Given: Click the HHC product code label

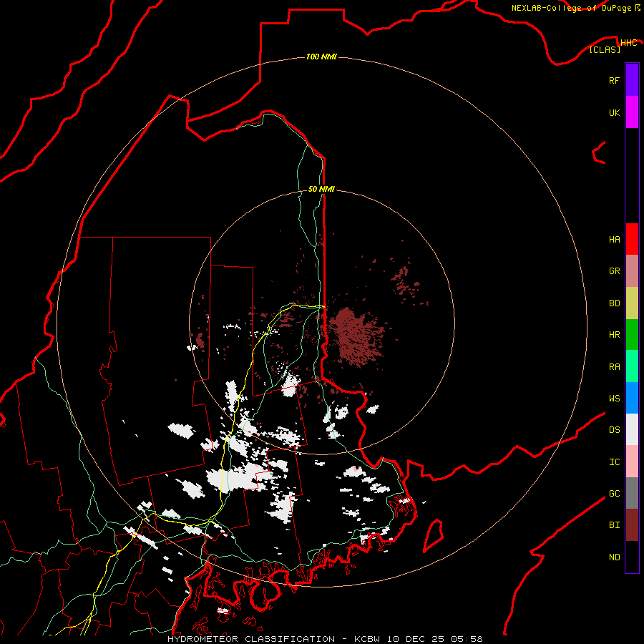Looking at the screenshot, I should pyautogui.click(x=628, y=43).
